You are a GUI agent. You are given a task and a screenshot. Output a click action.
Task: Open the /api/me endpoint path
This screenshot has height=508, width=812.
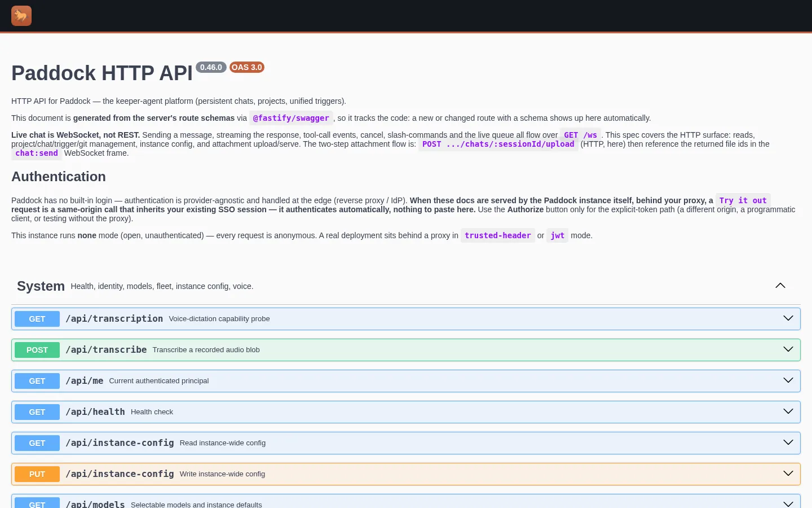tap(85, 381)
